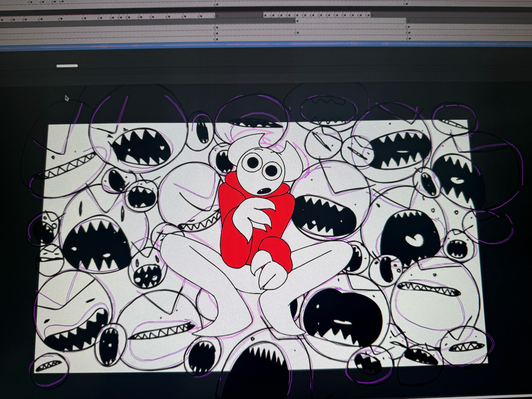The image size is (532, 399).
Task: Select last keyframe of the dense mid-timeline keyframe cluster
Action: coord(369,15)
